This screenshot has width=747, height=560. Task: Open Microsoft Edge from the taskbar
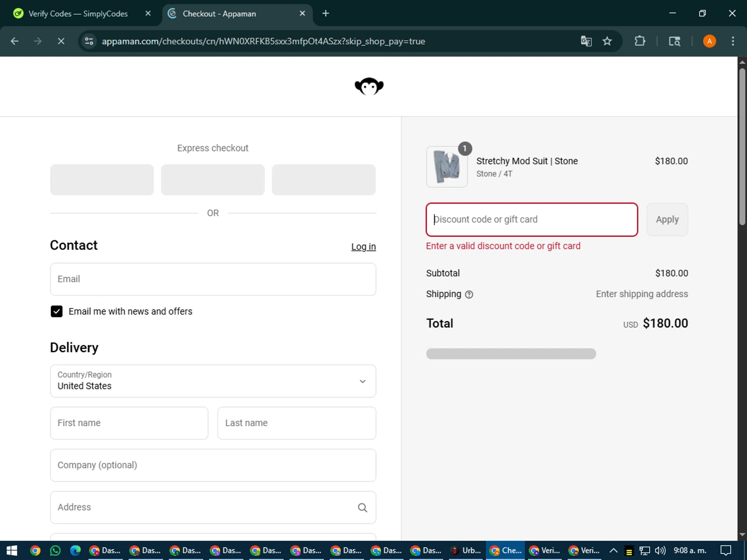point(75,550)
